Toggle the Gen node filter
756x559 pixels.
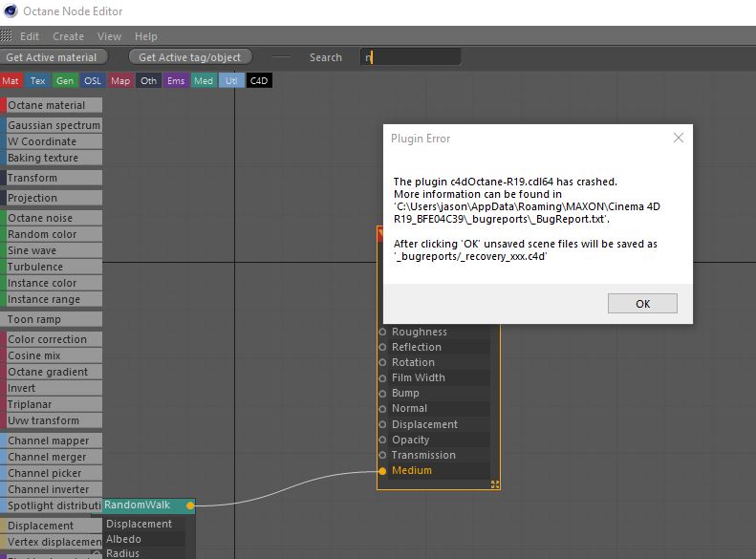pos(65,81)
